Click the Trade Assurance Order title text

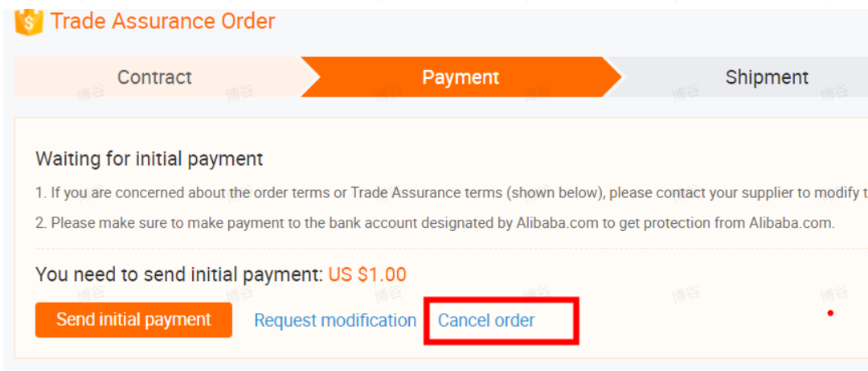[x=163, y=21]
